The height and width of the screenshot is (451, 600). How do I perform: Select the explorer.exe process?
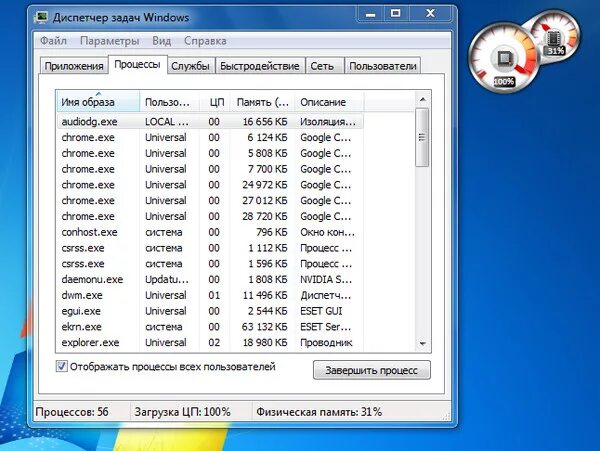click(210, 342)
